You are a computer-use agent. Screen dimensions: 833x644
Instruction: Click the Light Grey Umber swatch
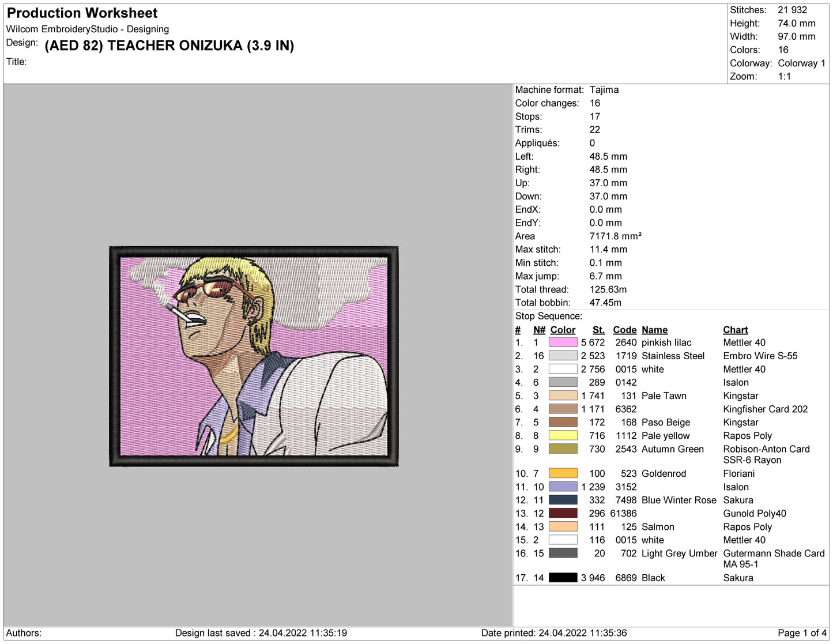pos(563,553)
